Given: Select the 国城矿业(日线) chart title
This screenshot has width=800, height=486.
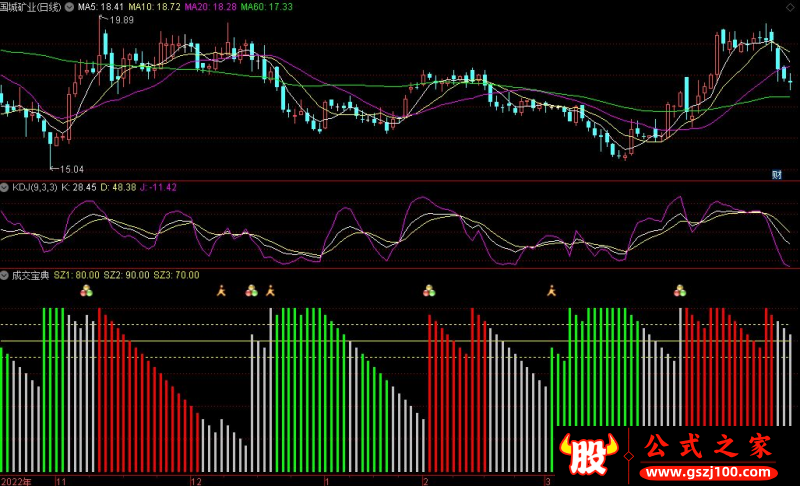Looking at the screenshot, I should click(31, 7).
